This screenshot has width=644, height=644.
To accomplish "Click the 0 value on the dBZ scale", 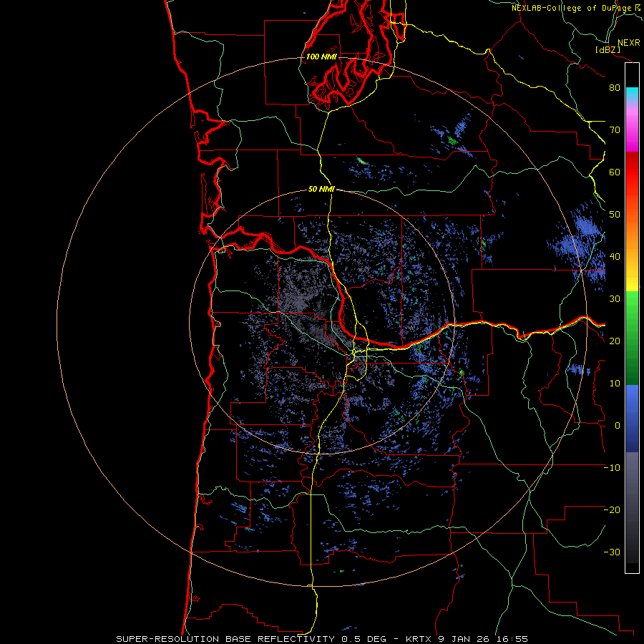I will (x=618, y=426).
